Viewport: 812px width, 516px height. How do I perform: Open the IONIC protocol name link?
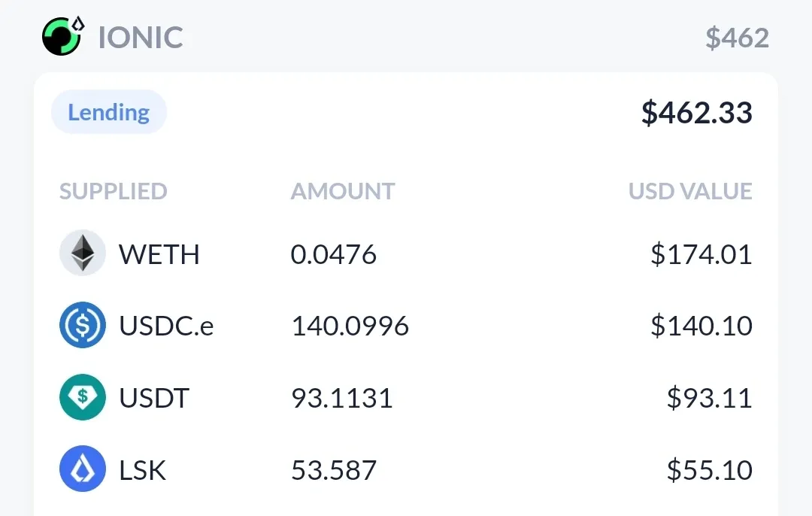pyautogui.click(x=141, y=38)
